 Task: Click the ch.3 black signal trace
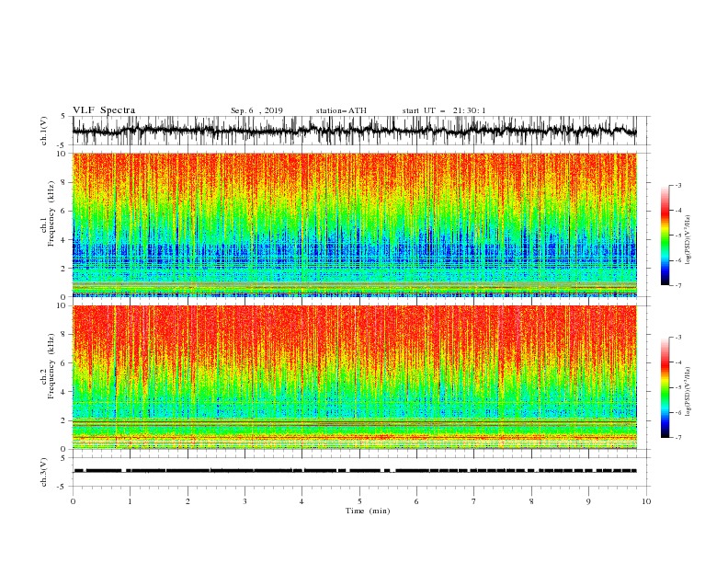tap(355, 471)
